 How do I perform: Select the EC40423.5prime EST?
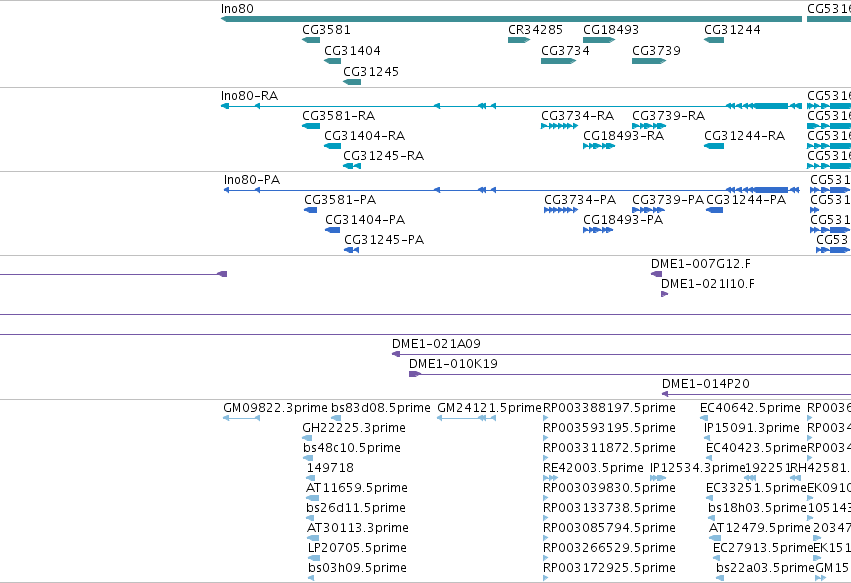[x=709, y=458]
